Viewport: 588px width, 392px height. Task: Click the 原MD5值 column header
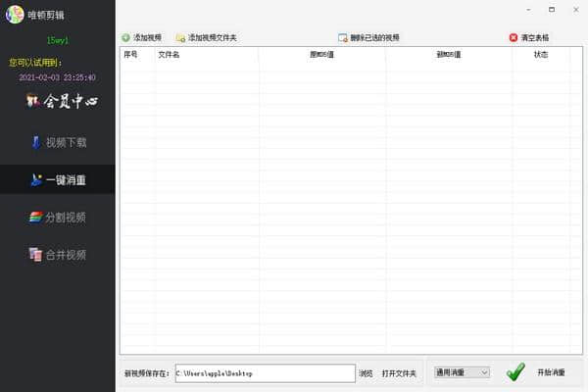321,55
